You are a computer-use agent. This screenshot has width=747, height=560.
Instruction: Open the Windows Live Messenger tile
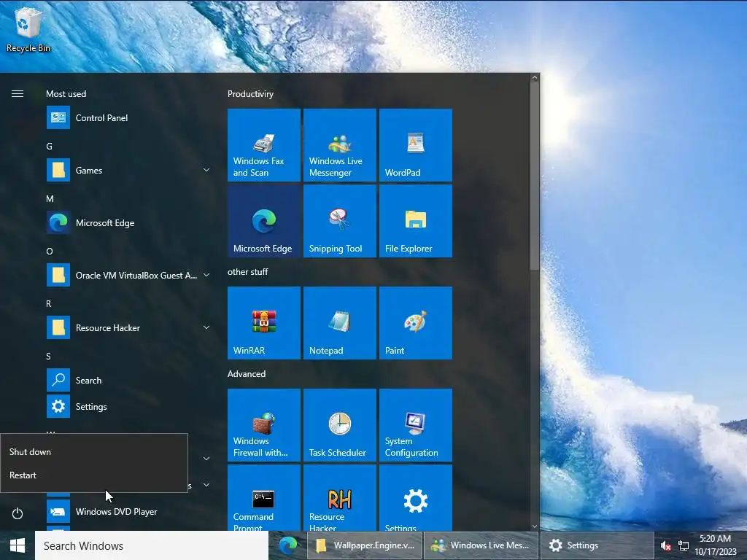pyautogui.click(x=340, y=145)
